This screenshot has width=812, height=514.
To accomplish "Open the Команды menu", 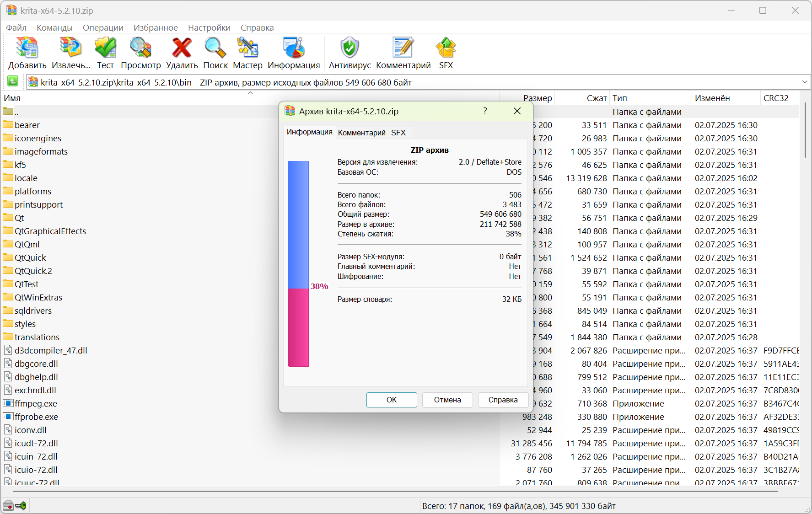I will (x=54, y=27).
